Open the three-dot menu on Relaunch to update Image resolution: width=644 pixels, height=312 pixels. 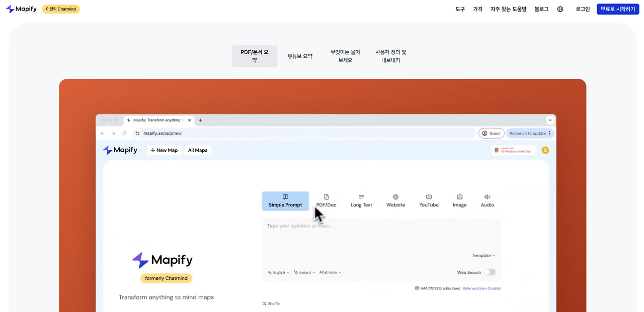(x=549, y=133)
